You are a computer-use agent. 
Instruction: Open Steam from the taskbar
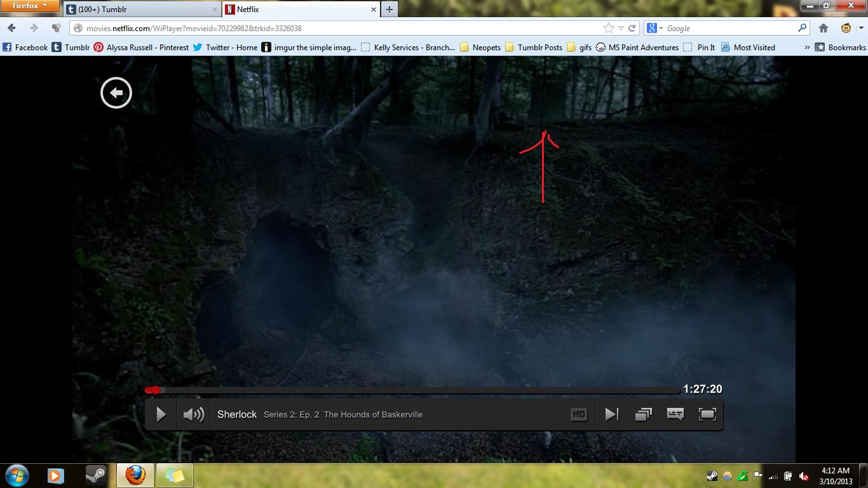[95, 475]
